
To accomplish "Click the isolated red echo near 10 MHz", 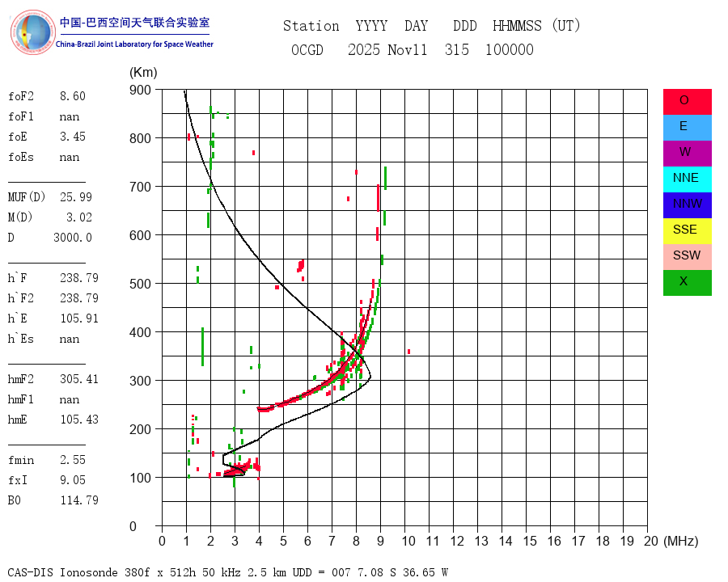I will pos(408,352).
